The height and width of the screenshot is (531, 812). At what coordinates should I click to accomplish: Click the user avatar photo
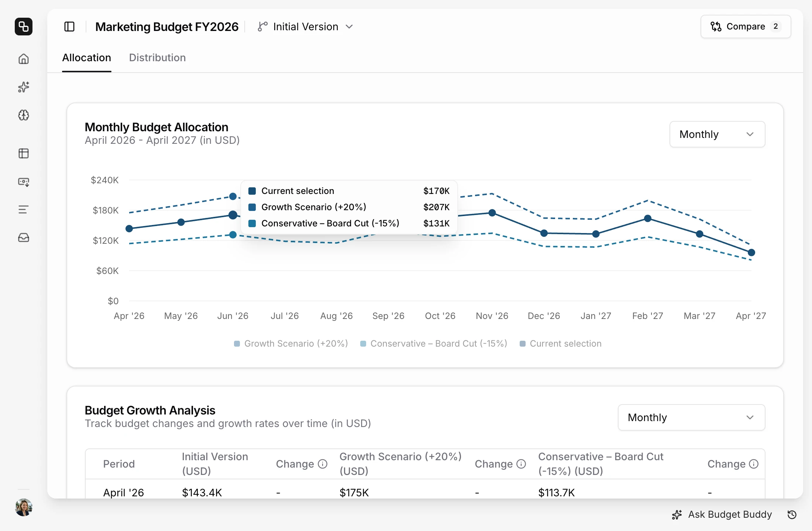tap(24, 507)
